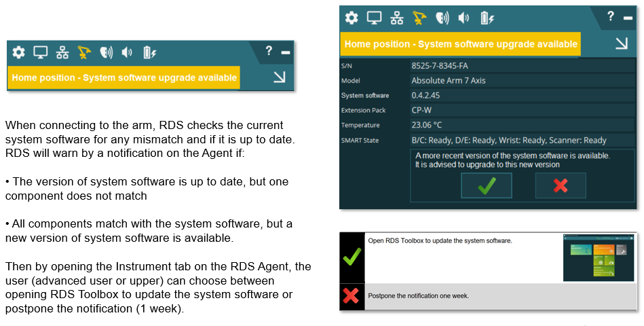Open battery charging icon in expanded panel
Image resolution: width=644 pixels, height=326 pixels.
(x=487, y=18)
